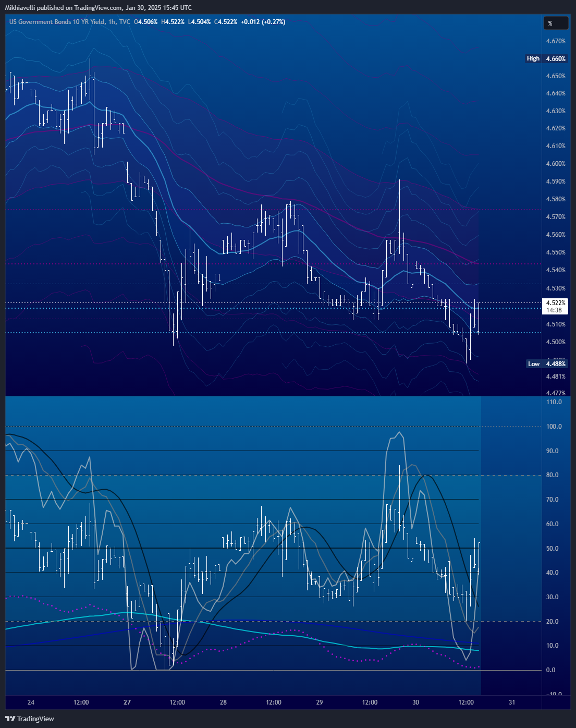
Task: Click the 90.0 indicator scale label
Action: tap(554, 451)
